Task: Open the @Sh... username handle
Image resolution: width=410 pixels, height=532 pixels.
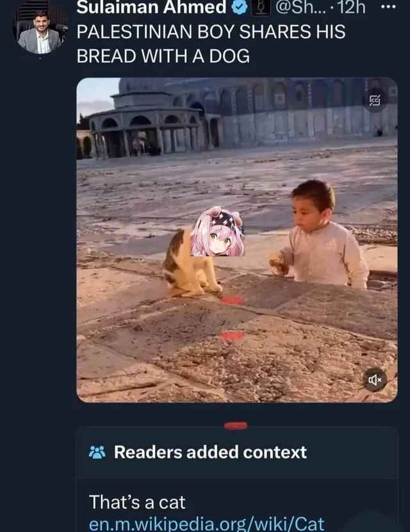Action: pyautogui.click(x=300, y=7)
